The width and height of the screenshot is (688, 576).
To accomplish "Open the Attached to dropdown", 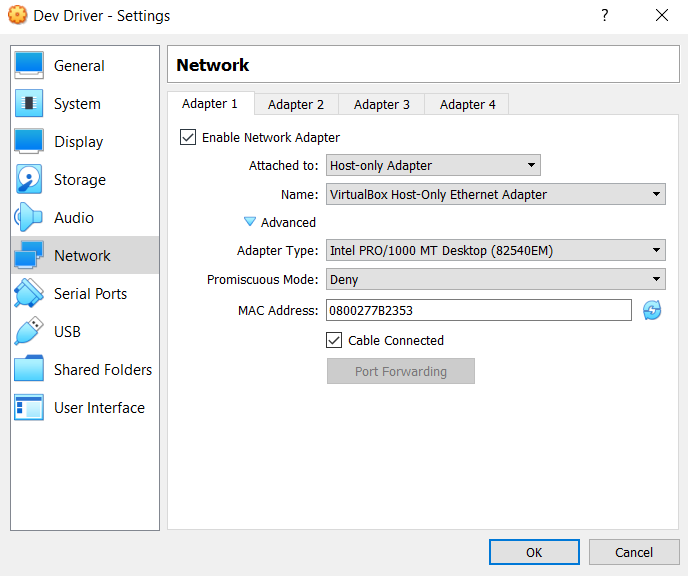I will click(x=433, y=165).
